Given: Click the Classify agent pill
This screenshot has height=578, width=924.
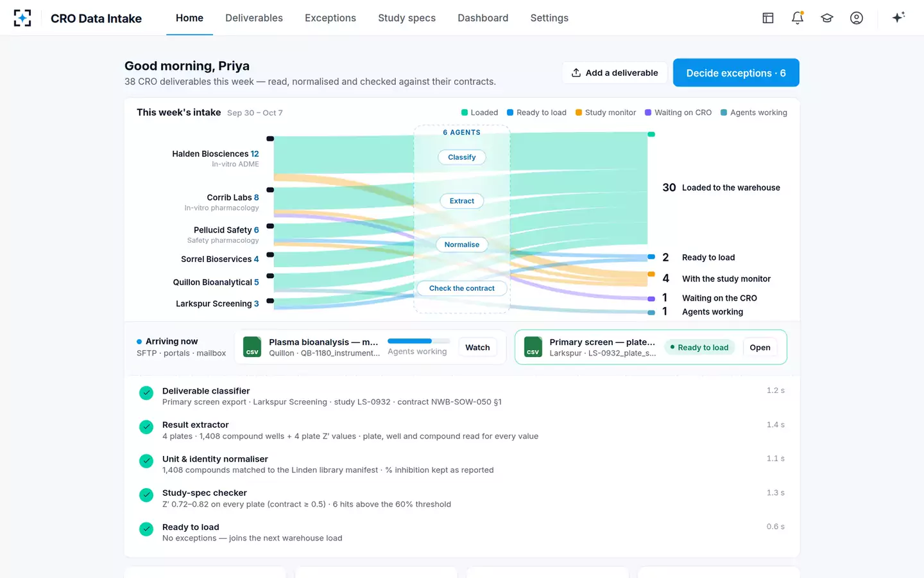Looking at the screenshot, I should click(462, 157).
